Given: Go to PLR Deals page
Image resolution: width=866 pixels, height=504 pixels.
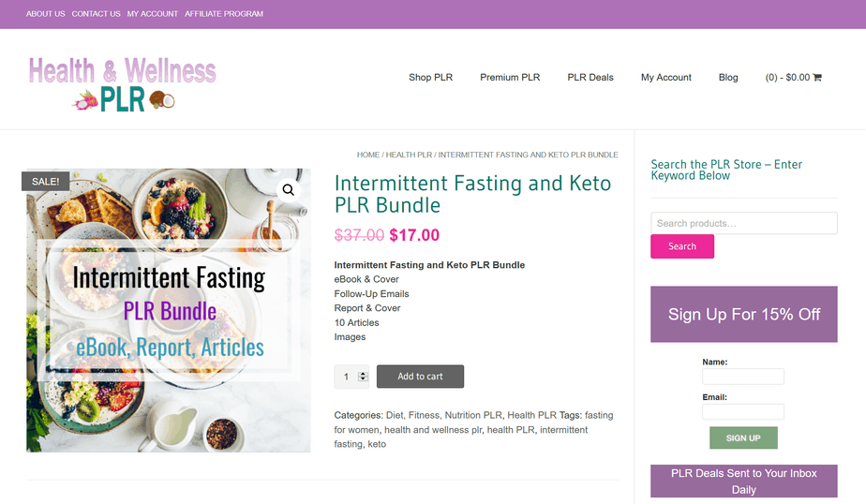Looking at the screenshot, I should pos(590,77).
